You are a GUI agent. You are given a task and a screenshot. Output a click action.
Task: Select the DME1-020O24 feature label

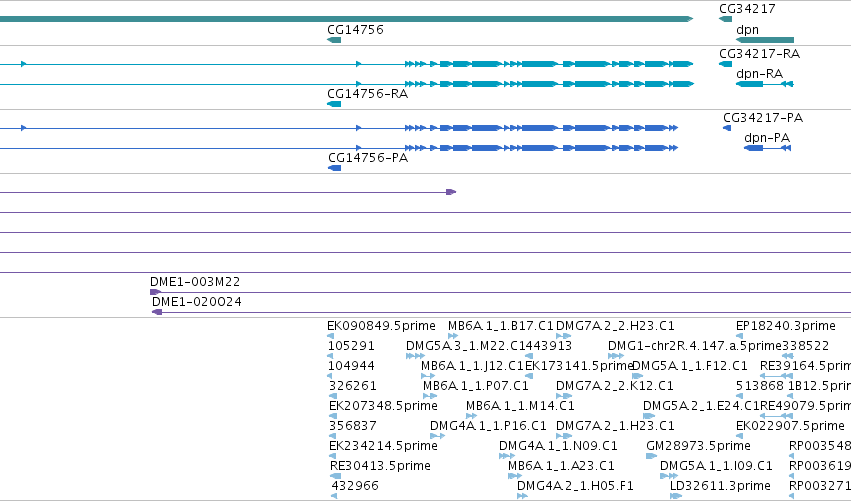point(196,302)
